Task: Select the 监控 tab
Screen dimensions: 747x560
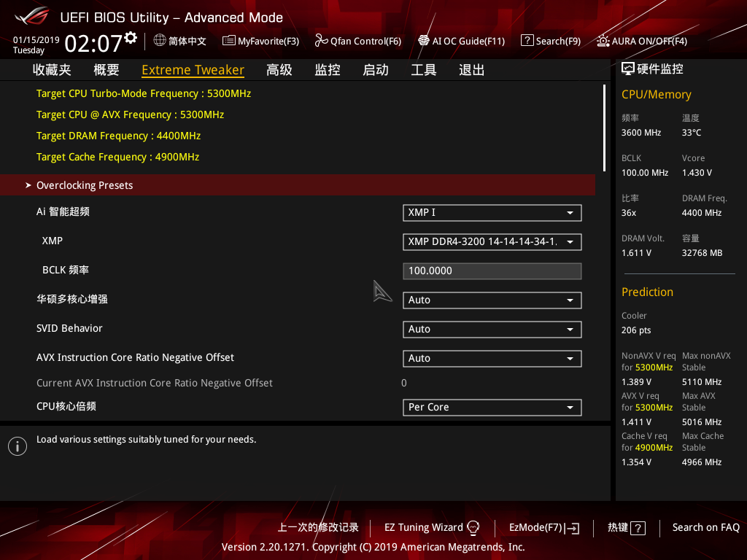Action: click(327, 69)
